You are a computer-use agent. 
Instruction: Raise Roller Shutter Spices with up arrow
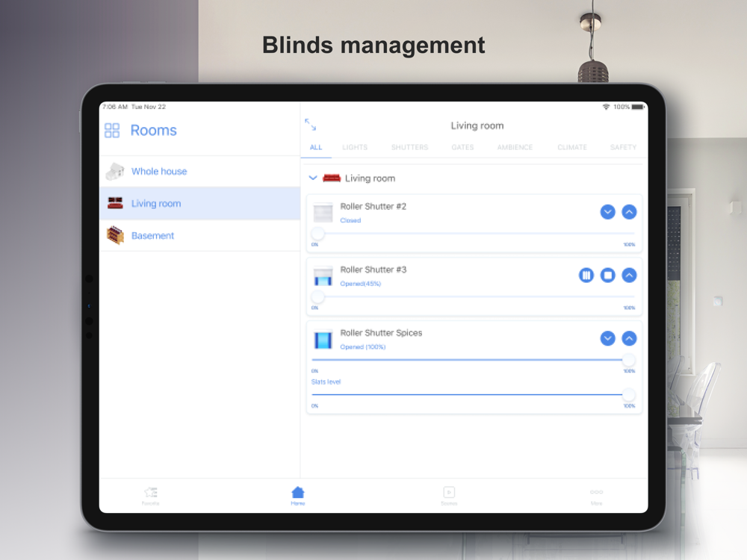coord(629,338)
